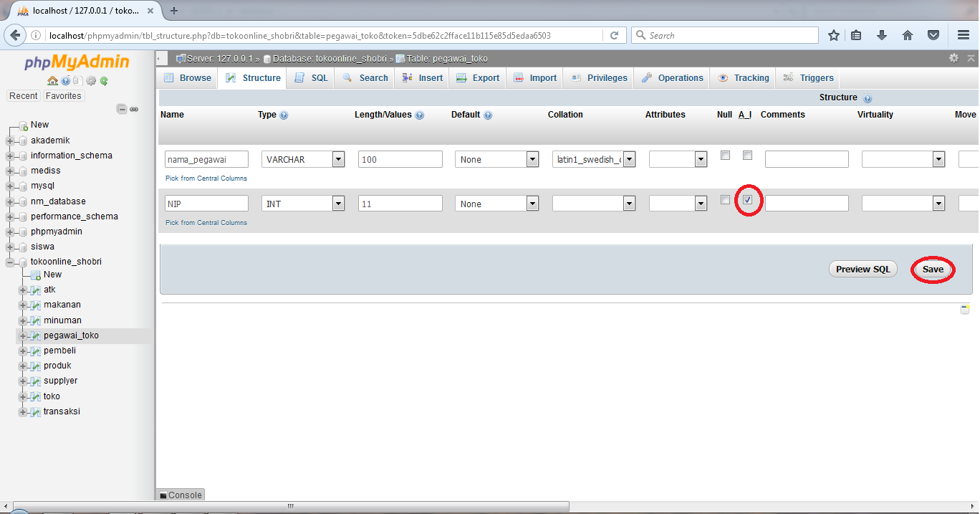
Task: Expand the akademik database node
Action: (9, 140)
